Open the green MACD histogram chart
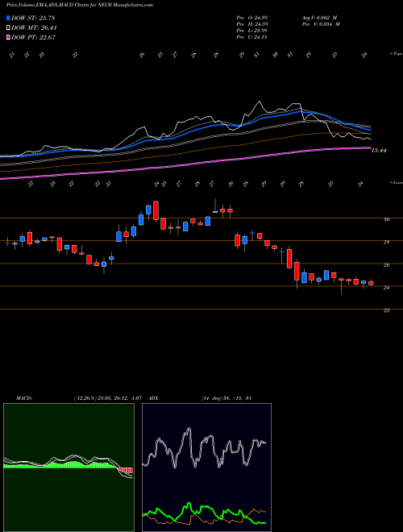Screen dimensions: 403x532 pyautogui.click(x=69, y=468)
